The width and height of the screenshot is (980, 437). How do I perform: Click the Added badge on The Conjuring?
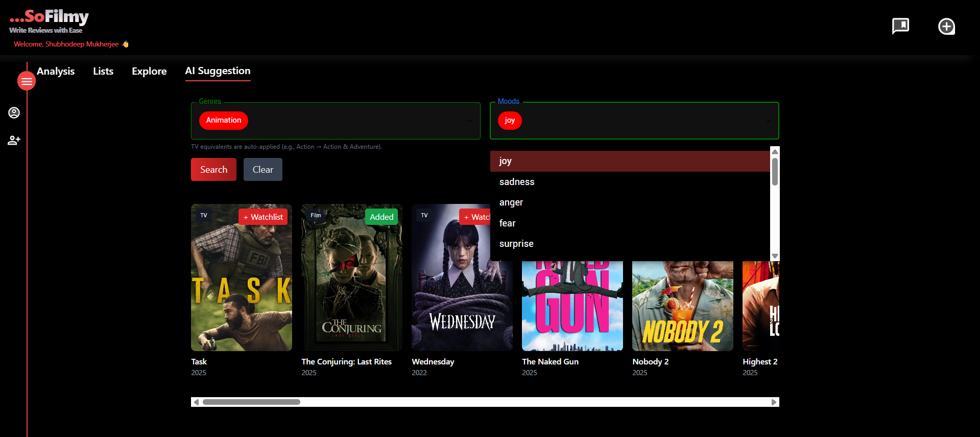[381, 217]
